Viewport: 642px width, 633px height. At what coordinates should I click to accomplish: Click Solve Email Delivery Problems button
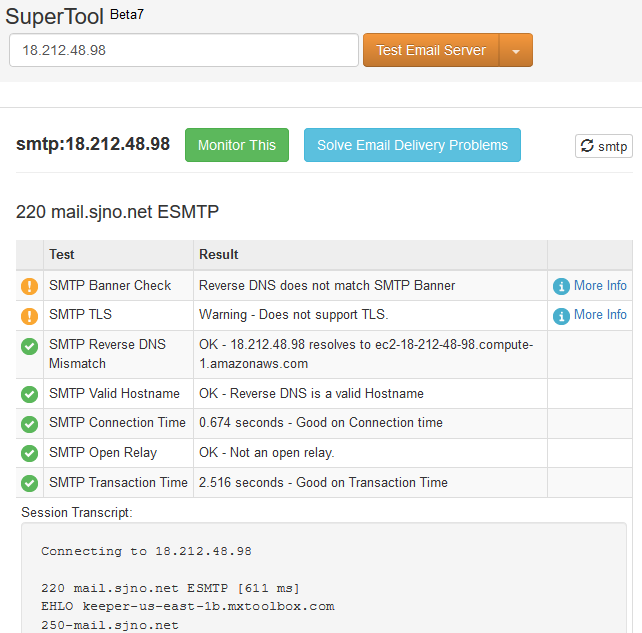(412, 145)
